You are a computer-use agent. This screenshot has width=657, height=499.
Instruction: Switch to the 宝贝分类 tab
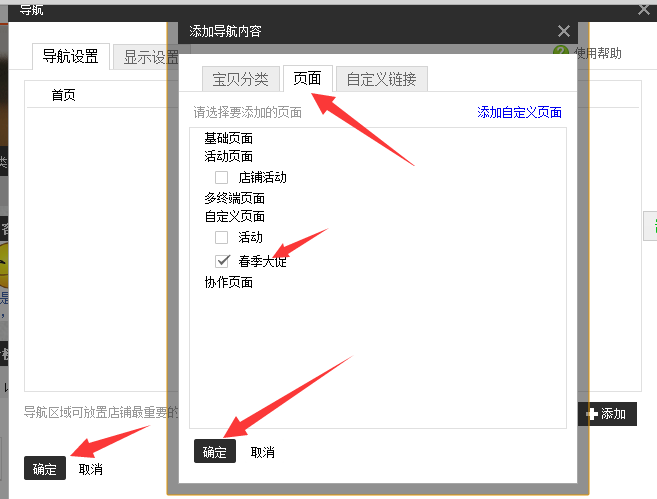(x=240, y=79)
